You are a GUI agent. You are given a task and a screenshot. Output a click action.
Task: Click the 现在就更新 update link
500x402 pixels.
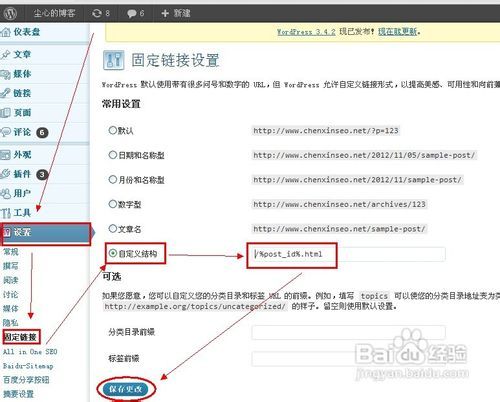pos(397,32)
